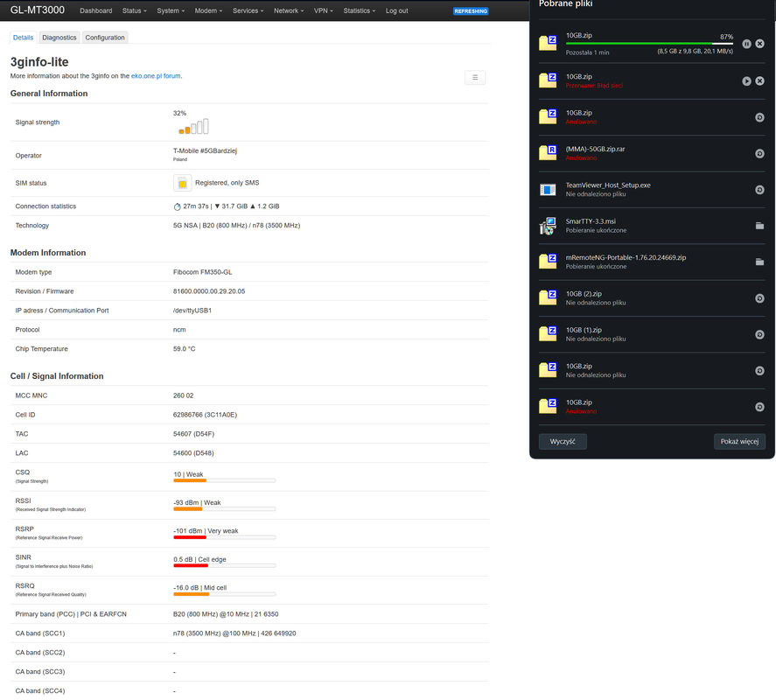Screen dimensions: 776x700
Task: Open the 3ginfo hamburger menu button
Action: point(474,78)
